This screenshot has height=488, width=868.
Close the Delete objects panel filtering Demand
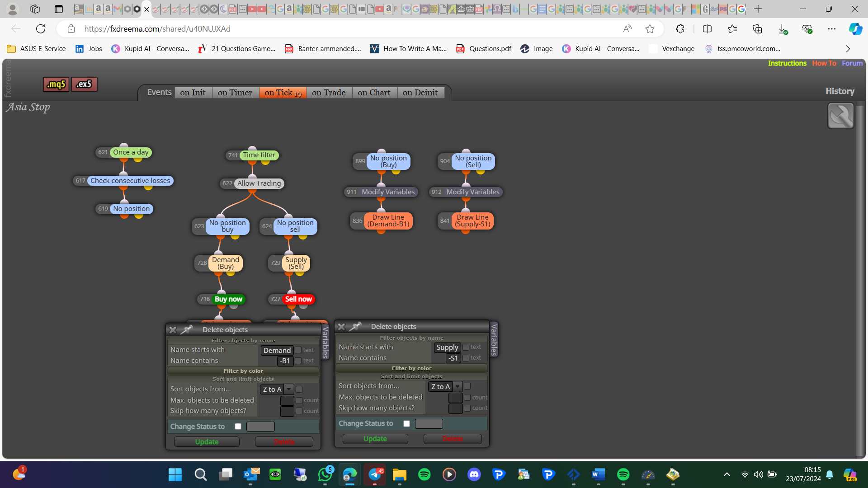click(173, 330)
